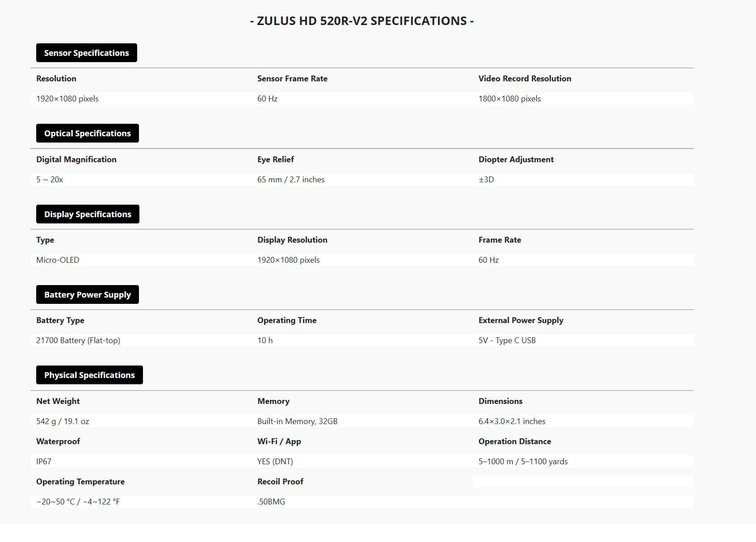Screen dimensions: 756x542
Task: Click the IP67 waterproof value
Action: [44, 462]
